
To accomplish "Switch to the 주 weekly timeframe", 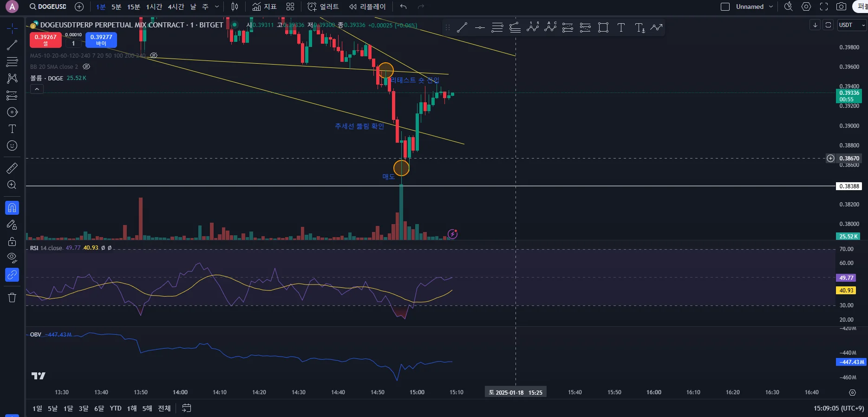I will click(205, 7).
